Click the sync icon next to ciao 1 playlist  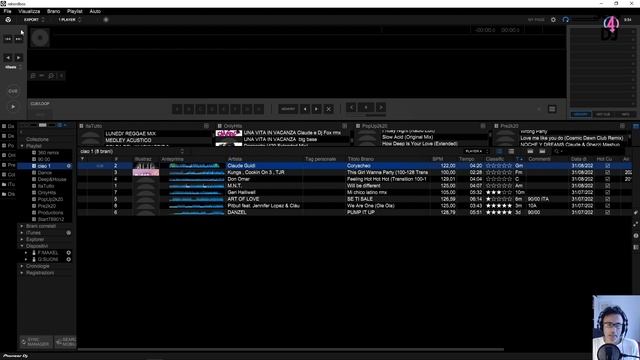coord(69,166)
